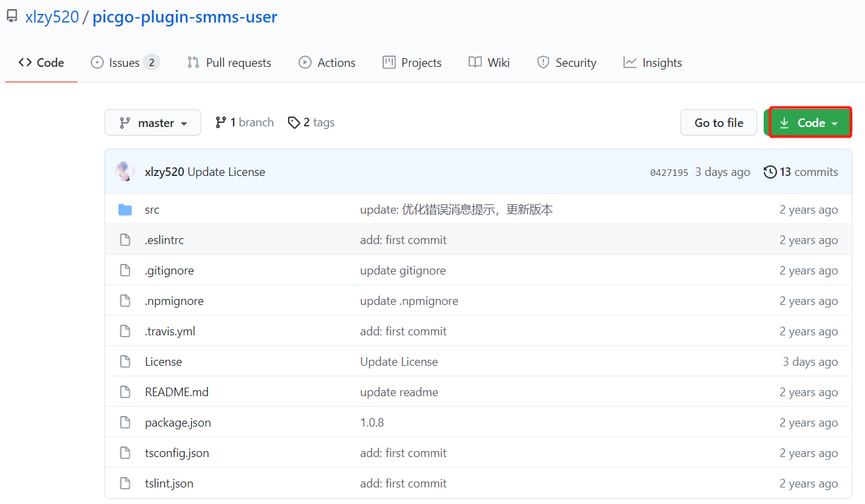Open the tsconfig.json file
Screen dimensions: 865x504
177,453
